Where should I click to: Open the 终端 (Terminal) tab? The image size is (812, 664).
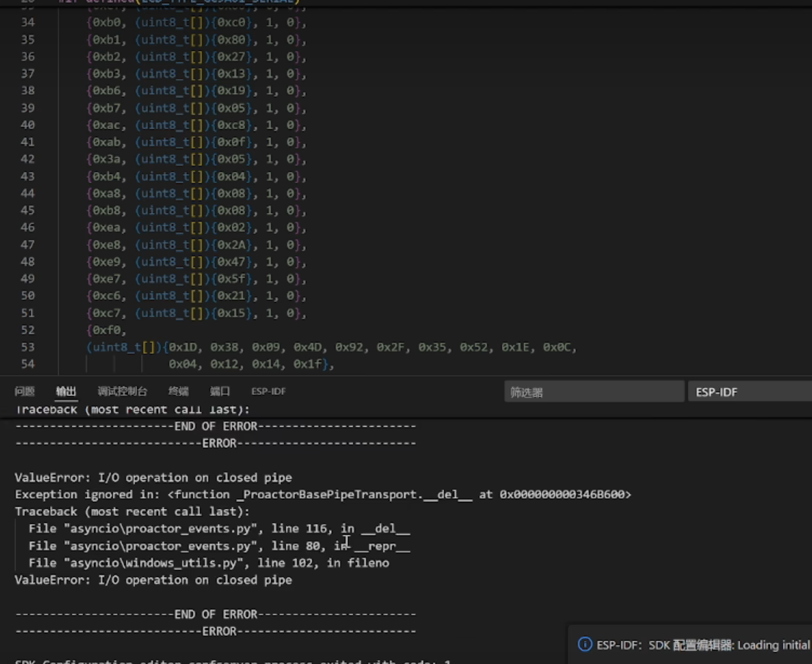click(x=179, y=391)
